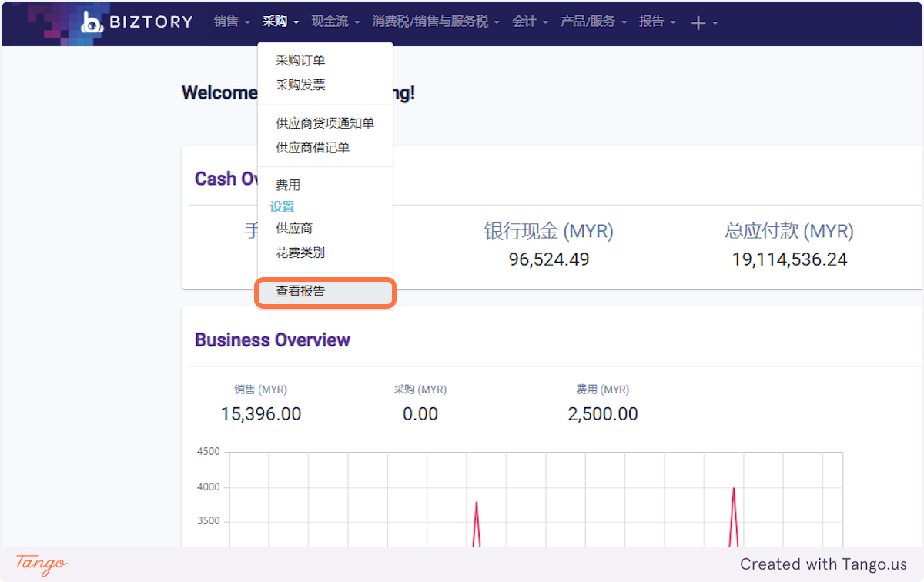
Task: Click the 4500 chart axis label
Action: [x=207, y=452]
